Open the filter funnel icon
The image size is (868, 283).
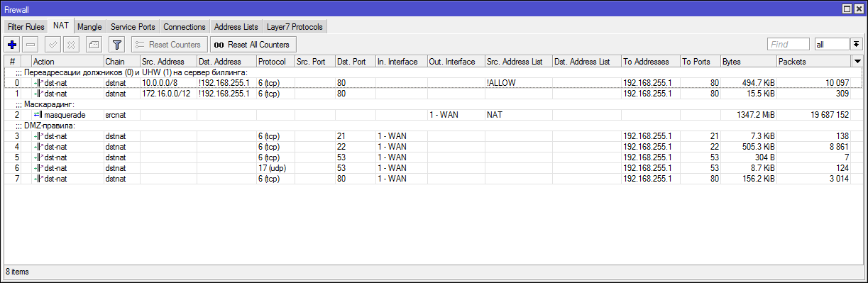click(118, 45)
